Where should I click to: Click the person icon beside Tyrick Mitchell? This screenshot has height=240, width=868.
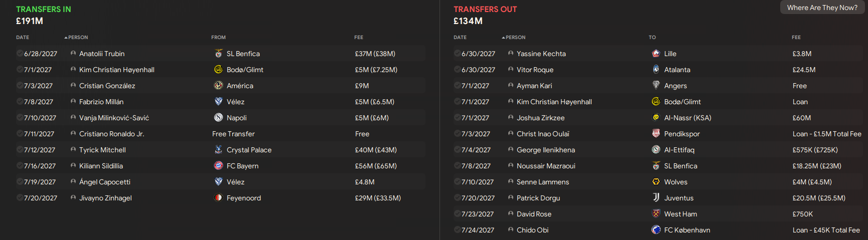pos(73,149)
